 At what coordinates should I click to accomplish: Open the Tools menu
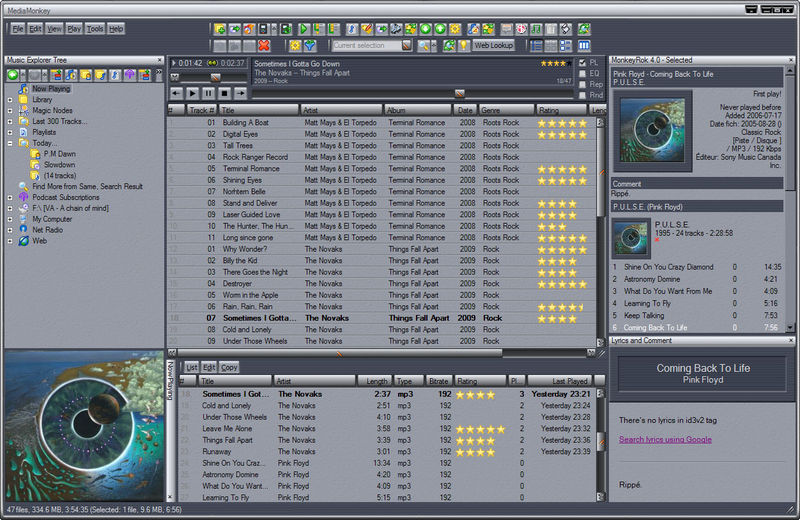pos(94,29)
